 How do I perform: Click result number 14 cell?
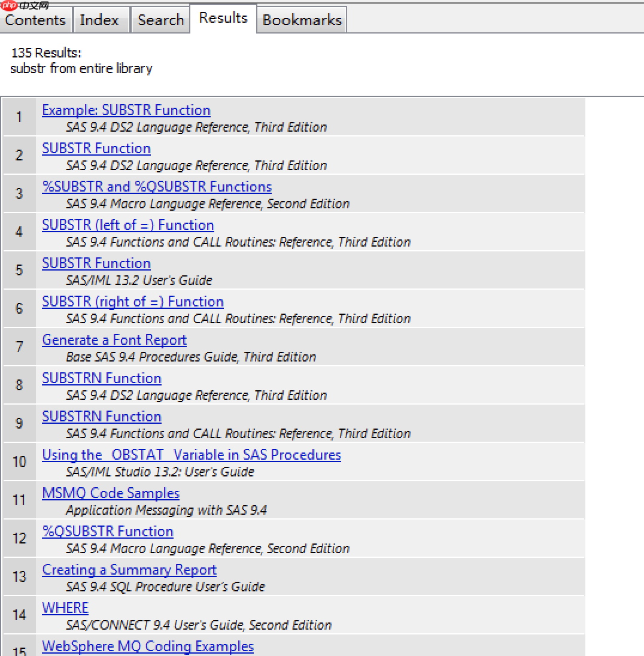19,615
